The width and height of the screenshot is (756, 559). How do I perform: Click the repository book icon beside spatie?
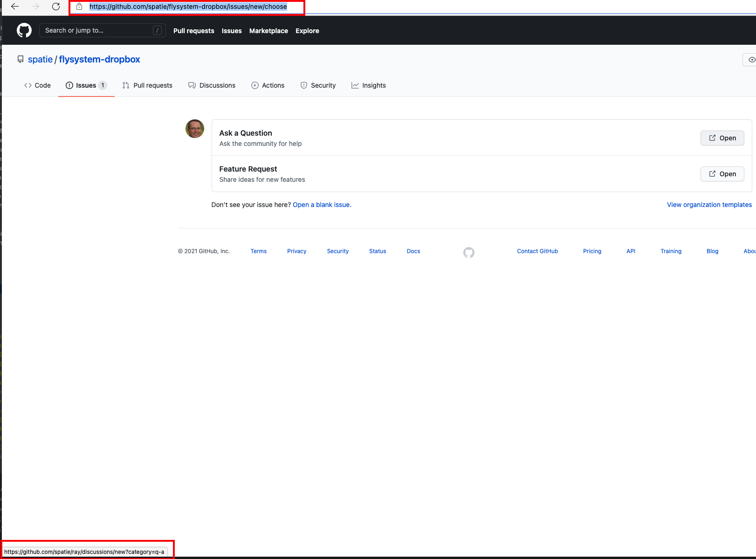(x=21, y=59)
